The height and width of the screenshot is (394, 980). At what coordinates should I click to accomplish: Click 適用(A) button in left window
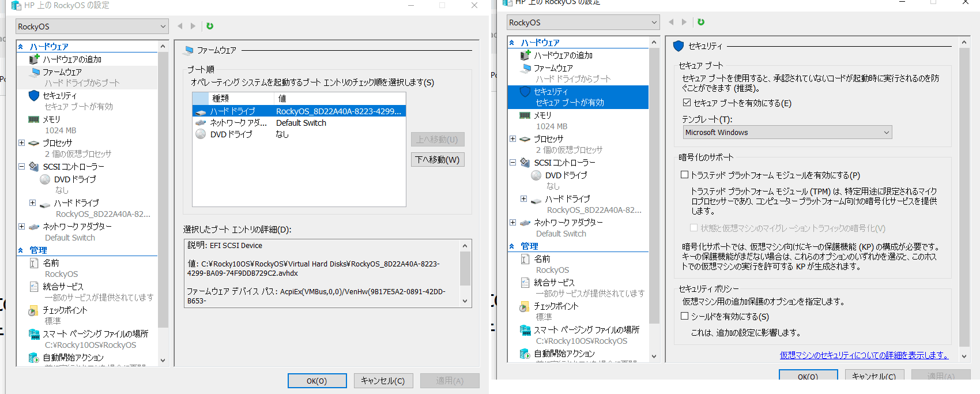point(450,381)
